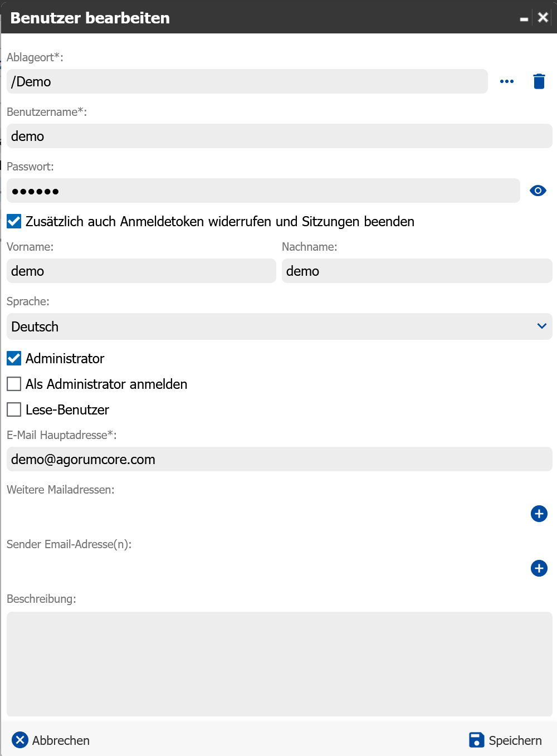Viewport: 557px width, 756px height.
Task: Enable Als Administrator anmelden checkbox
Action: pos(14,384)
